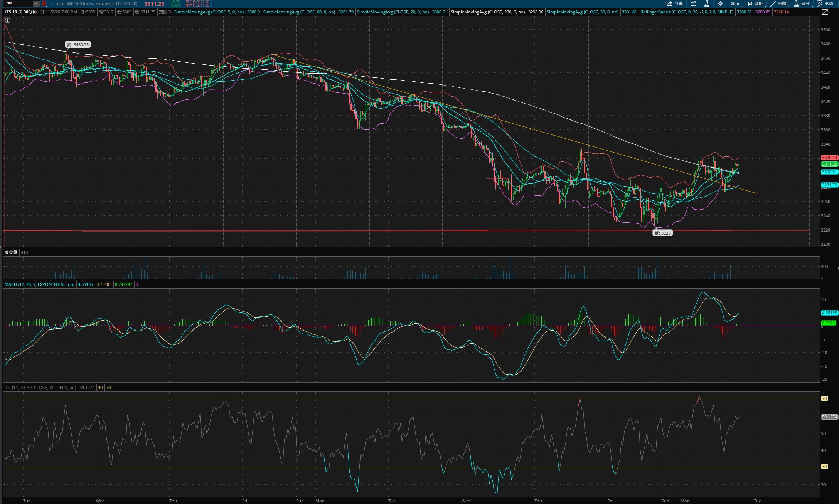Click the low price bubble 3225
Viewport: 839px width, 504px height.
[662, 233]
